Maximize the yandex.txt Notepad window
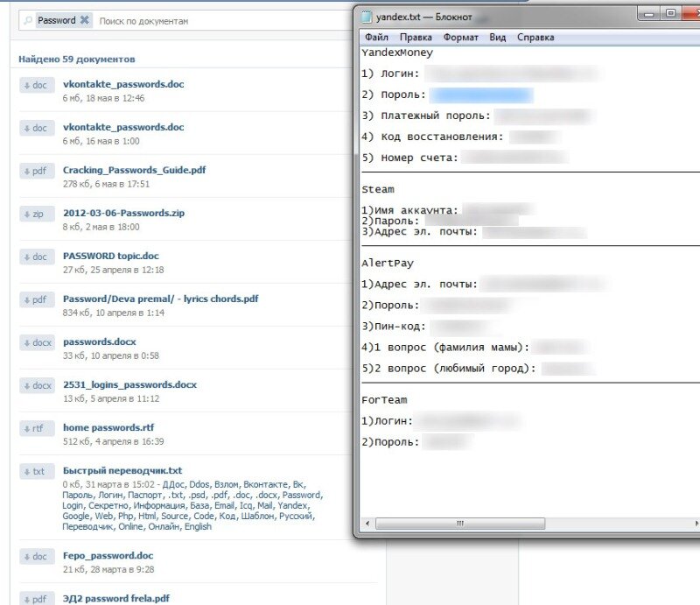 [670, 14]
